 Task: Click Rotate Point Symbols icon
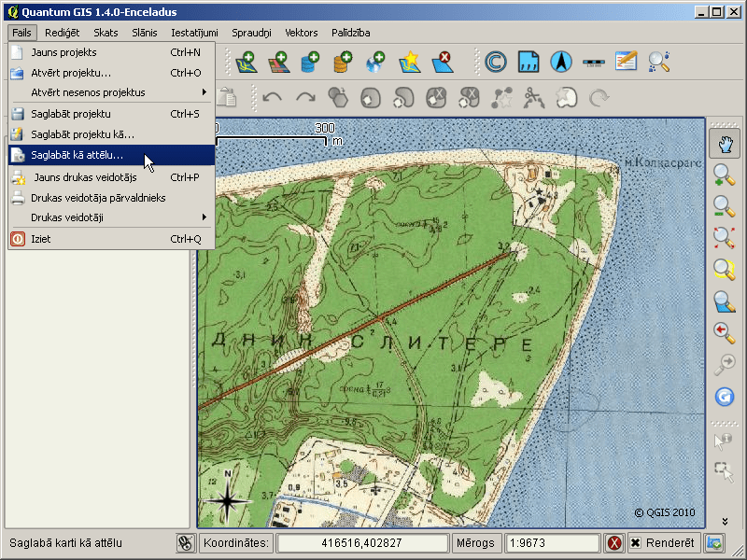click(x=599, y=98)
